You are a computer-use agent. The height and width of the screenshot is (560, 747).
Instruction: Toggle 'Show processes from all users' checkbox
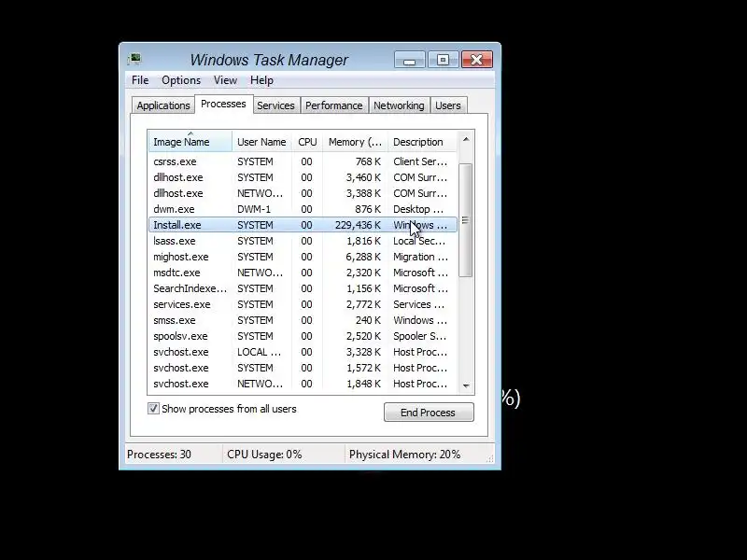[x=153, y=409]
